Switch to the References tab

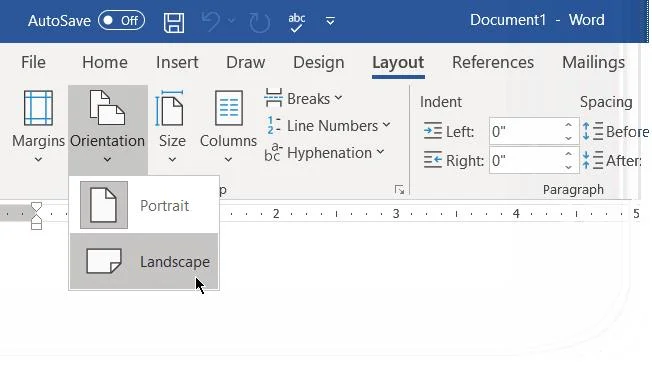tap(493, 62)
